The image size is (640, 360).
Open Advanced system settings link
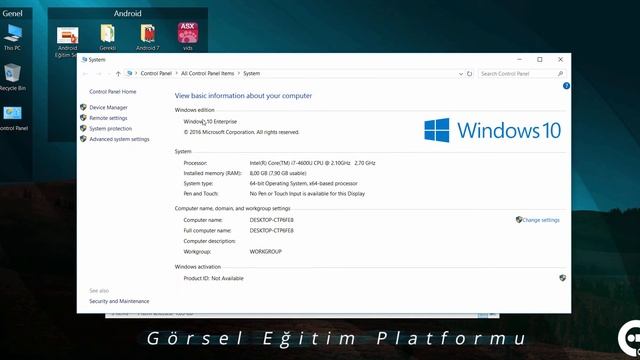click(119, 139)
